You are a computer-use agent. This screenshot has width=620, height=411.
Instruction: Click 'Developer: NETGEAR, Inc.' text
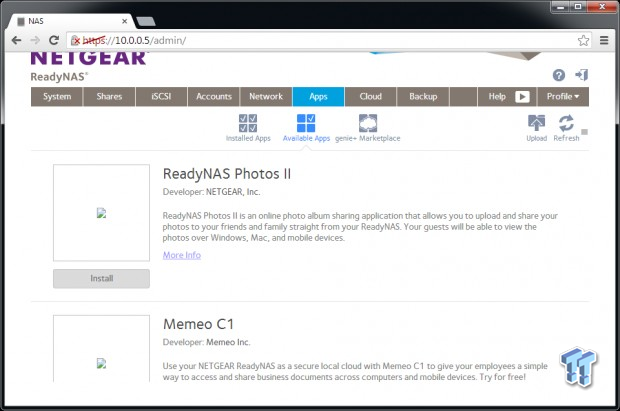click(211, 192)
